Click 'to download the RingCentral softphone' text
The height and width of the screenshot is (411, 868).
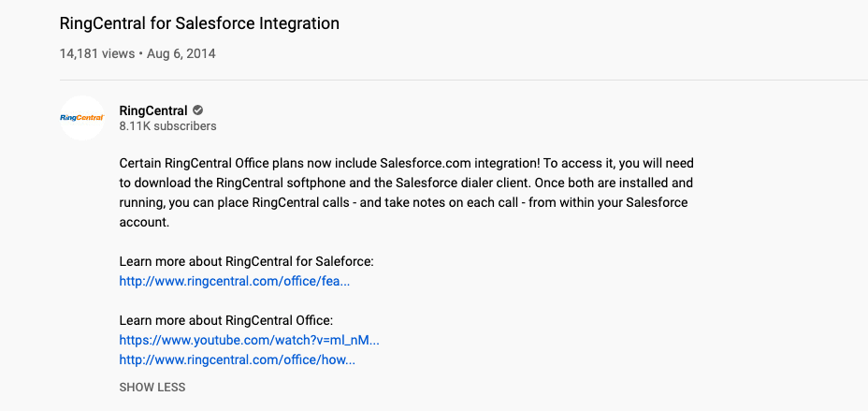(241, 183)
